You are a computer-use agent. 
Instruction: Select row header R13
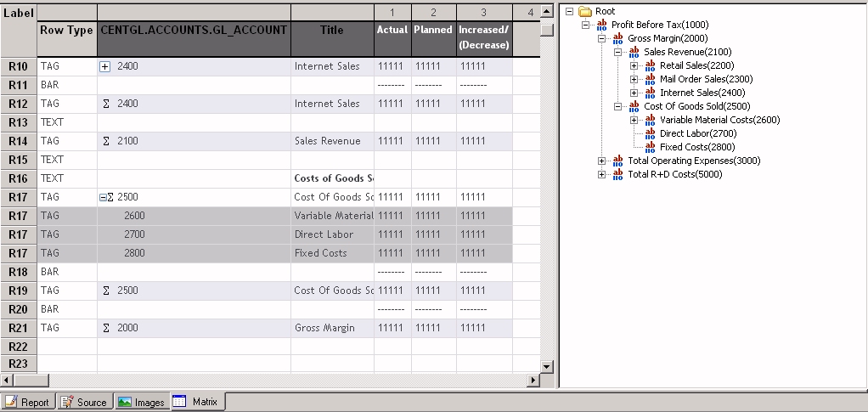[19, 122]
